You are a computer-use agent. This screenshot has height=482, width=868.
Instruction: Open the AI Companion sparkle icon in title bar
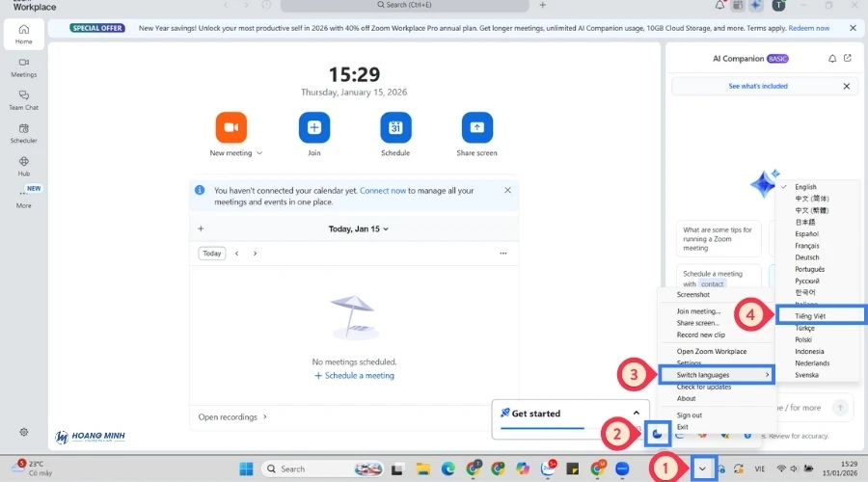coord(755,5)
